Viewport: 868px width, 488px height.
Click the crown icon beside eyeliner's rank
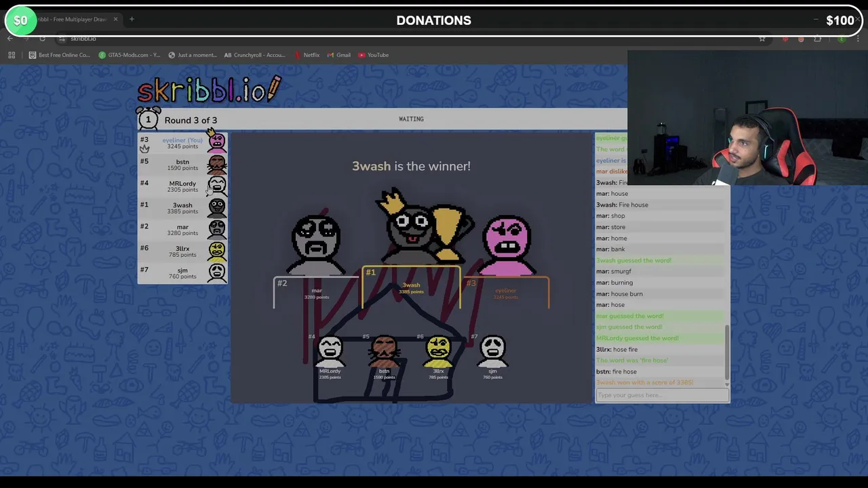pos(144,148)
